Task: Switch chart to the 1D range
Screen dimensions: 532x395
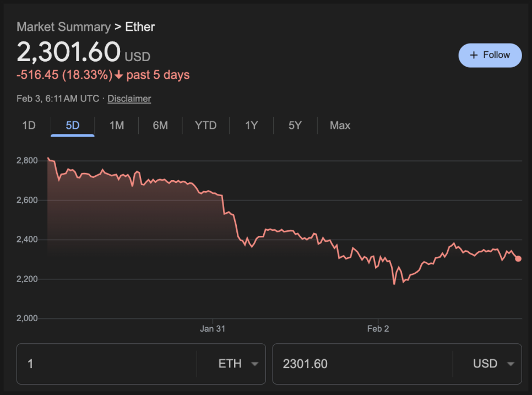Action: 29,126
